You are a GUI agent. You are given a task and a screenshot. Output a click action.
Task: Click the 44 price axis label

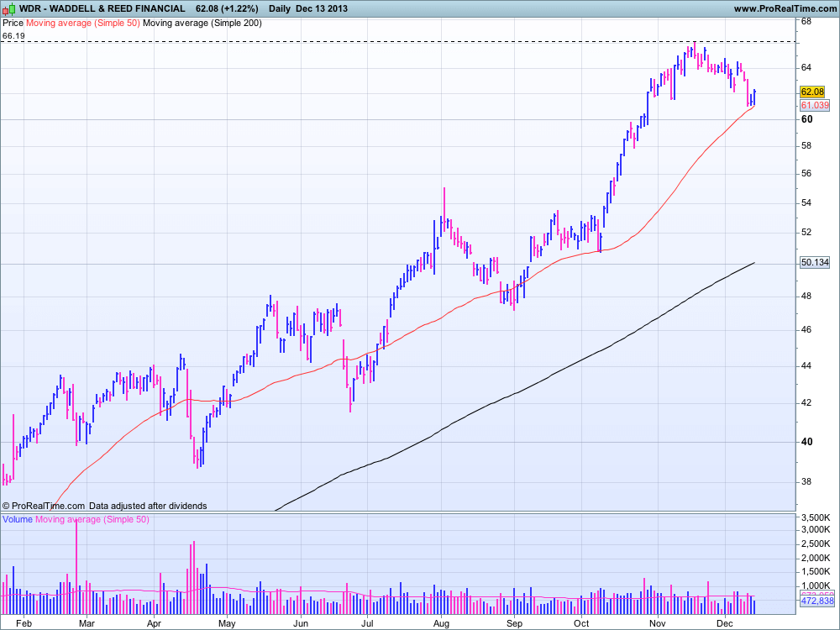806,366
